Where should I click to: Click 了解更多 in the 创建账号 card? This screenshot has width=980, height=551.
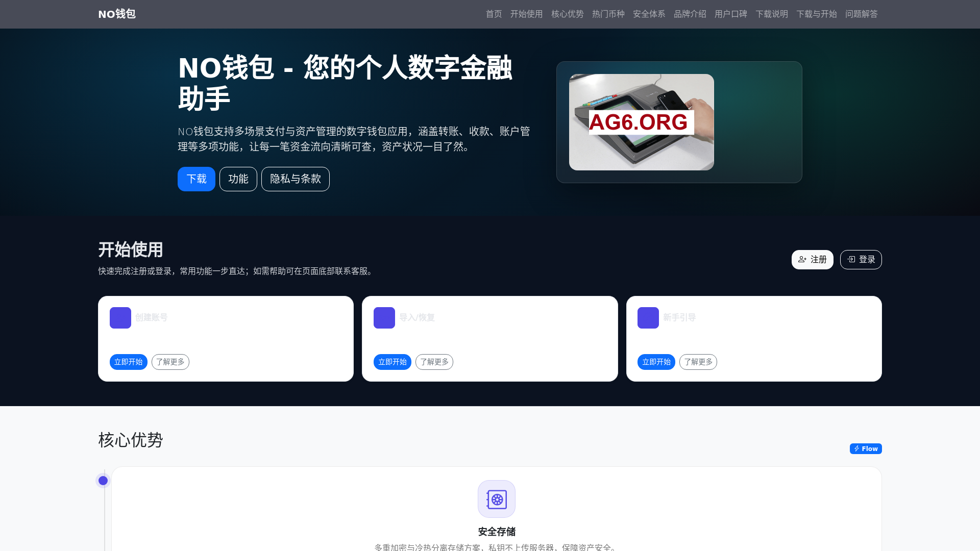click(x=170, y=362)
